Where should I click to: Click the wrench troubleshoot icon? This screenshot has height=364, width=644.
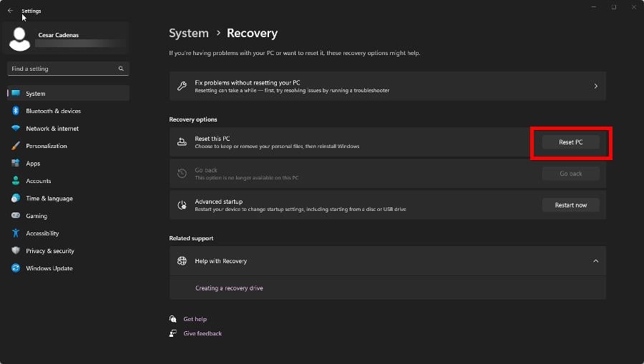[182, 86]
